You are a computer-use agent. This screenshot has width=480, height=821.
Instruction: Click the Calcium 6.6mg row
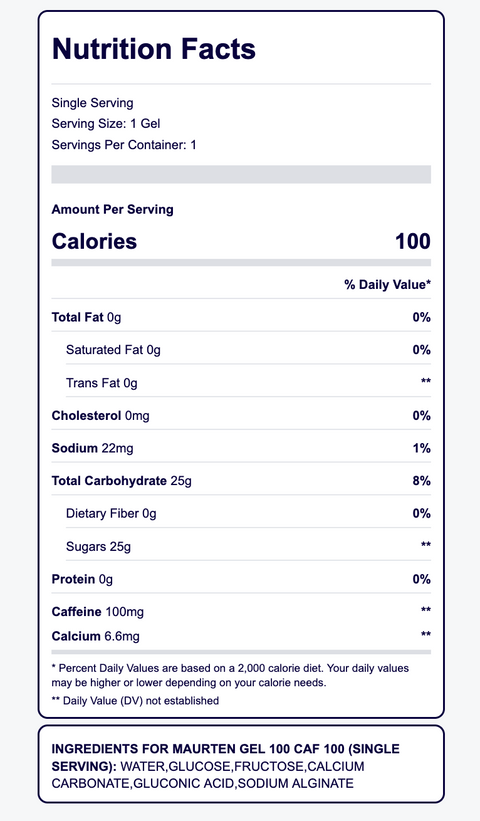tap(241, 636)
